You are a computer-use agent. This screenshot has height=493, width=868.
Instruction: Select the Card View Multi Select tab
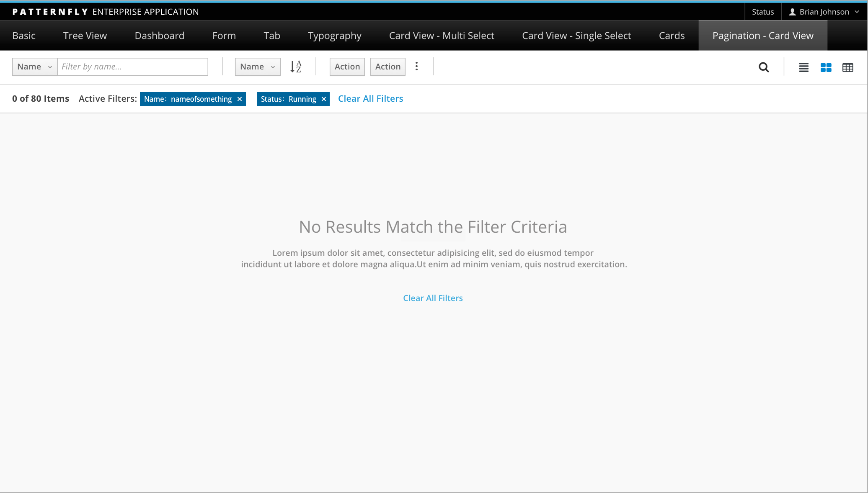[x=442, y=36]
